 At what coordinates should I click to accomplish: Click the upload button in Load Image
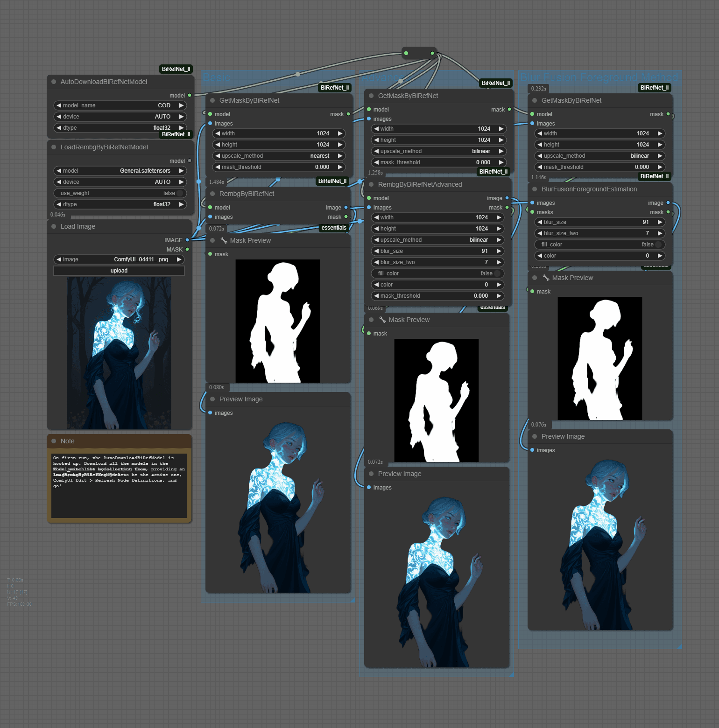pos(119,271)
